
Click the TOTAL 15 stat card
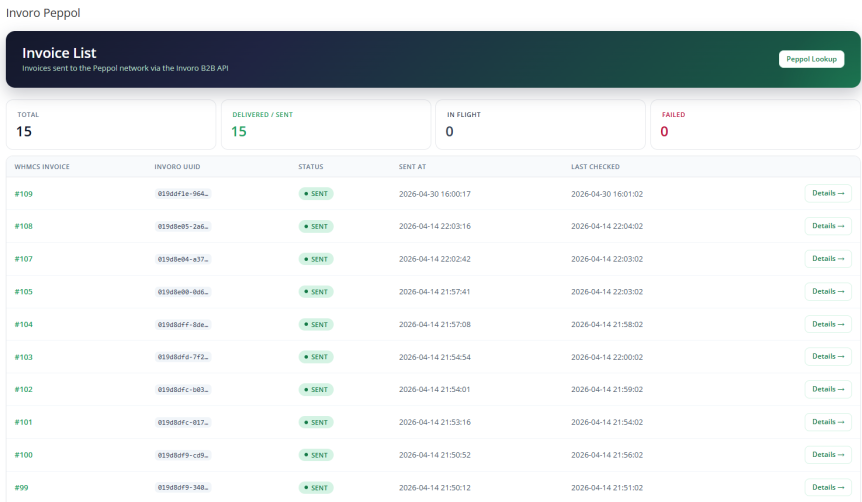111,124
